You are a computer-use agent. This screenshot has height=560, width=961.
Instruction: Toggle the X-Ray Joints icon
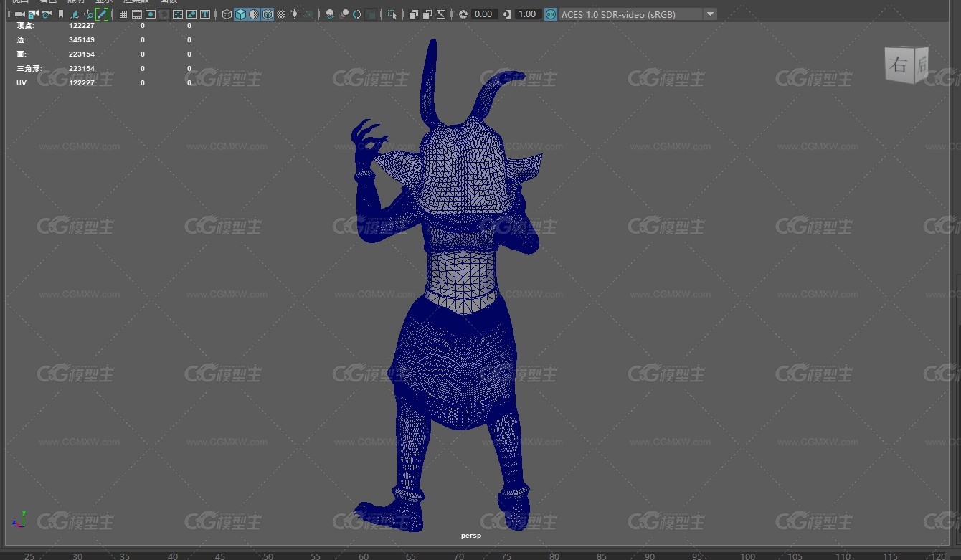[441, 14]
